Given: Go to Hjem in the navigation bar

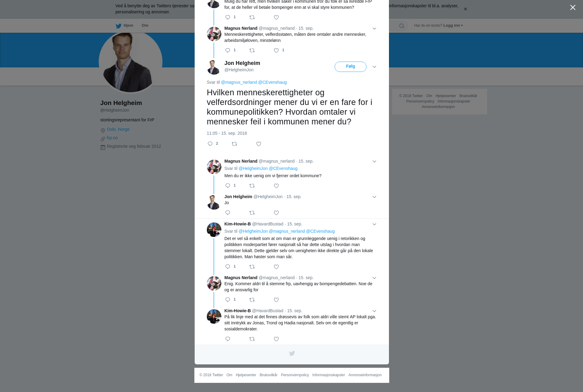Looking at the screenshot, I should [x=128, y=25].
